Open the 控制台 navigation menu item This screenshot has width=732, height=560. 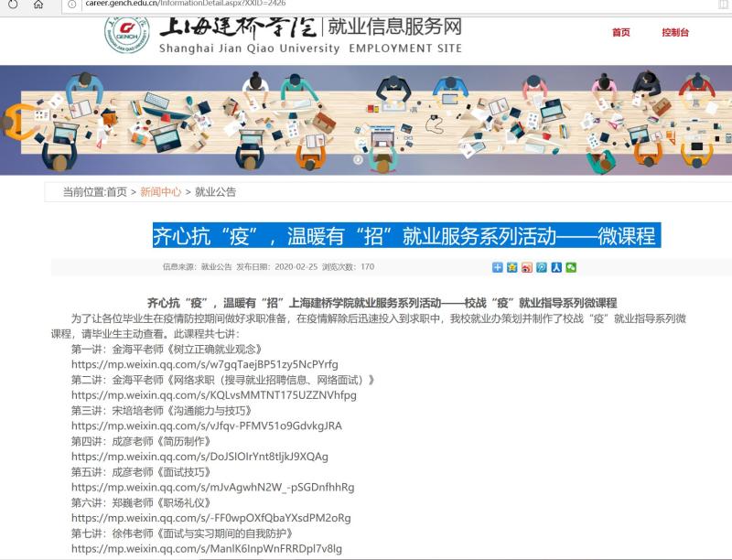(675, 32)
